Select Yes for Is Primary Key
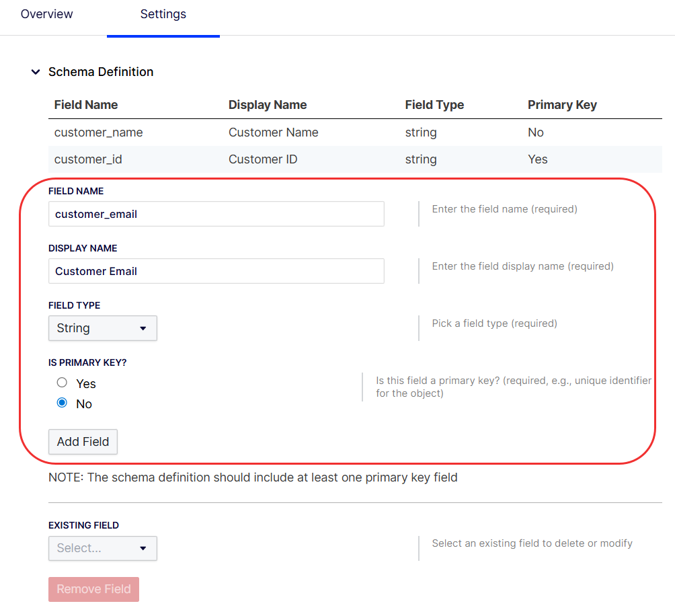 pos(63,383)
